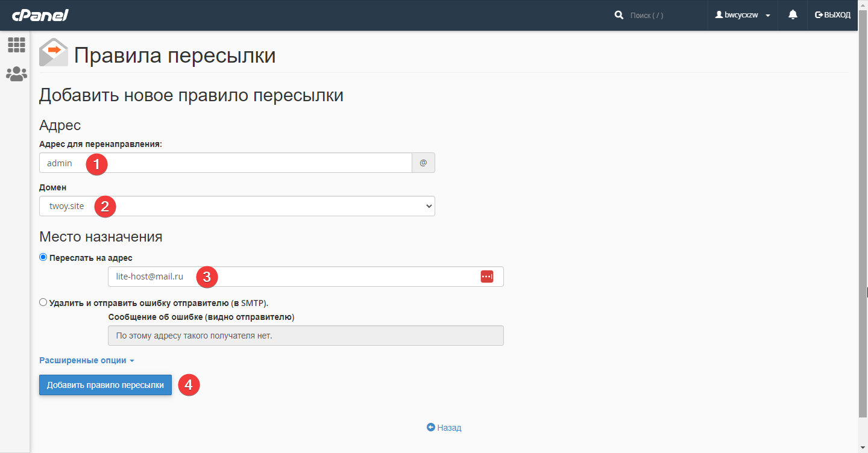The image size is (868, 453).
Task: Click the Добавить новое правило пересылки heading
Action: coord(191,95)
